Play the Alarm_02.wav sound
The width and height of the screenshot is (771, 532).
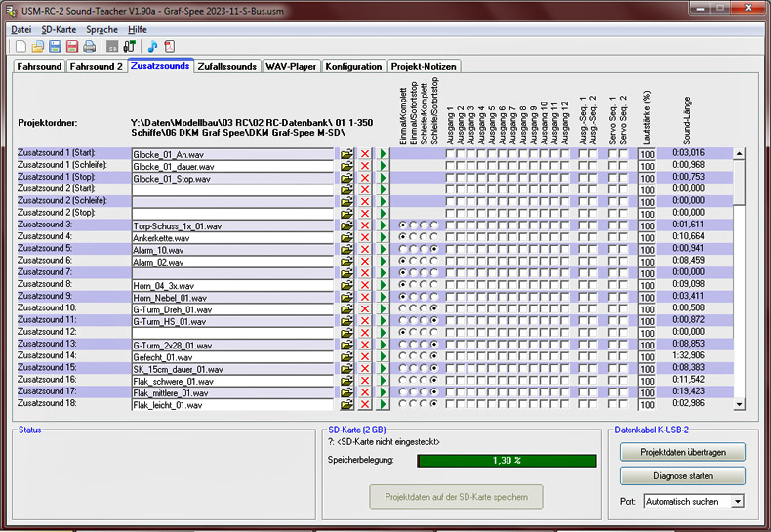(x=383, y=261)
